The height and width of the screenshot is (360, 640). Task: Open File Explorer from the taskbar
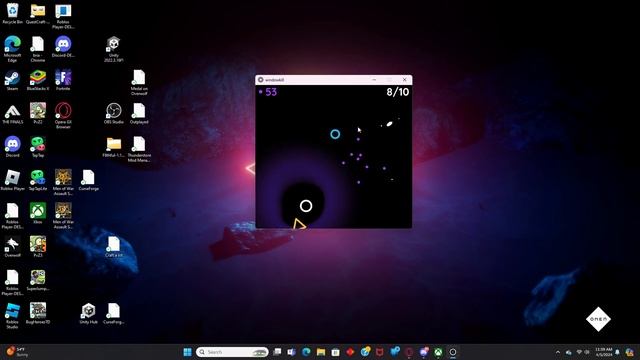point(321,352)
